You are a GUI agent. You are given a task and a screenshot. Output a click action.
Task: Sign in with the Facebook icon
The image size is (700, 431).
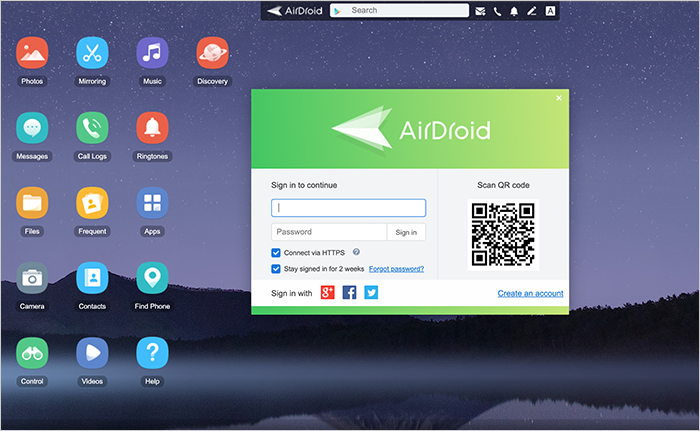(349, 293)
